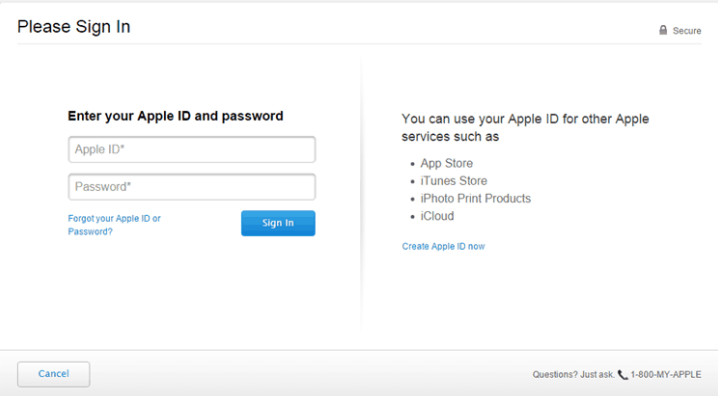Click the Secure label text
Screen dimensions: 718x396
686,31
